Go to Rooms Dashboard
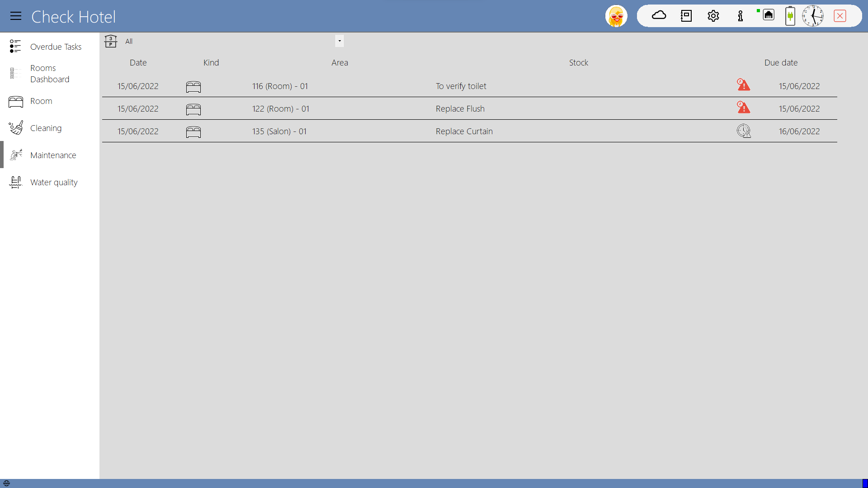Image resolution: width=868 pixels, height=488 pixels. 50,74
